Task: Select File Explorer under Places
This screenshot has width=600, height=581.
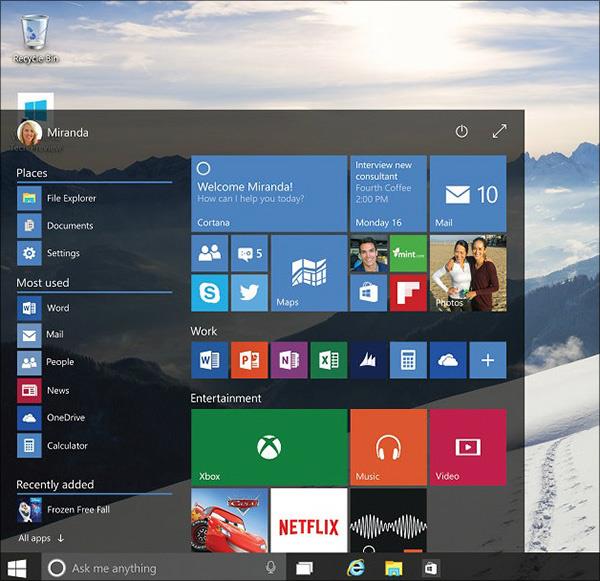Action: pyautogui.click(x=70, y=198)
